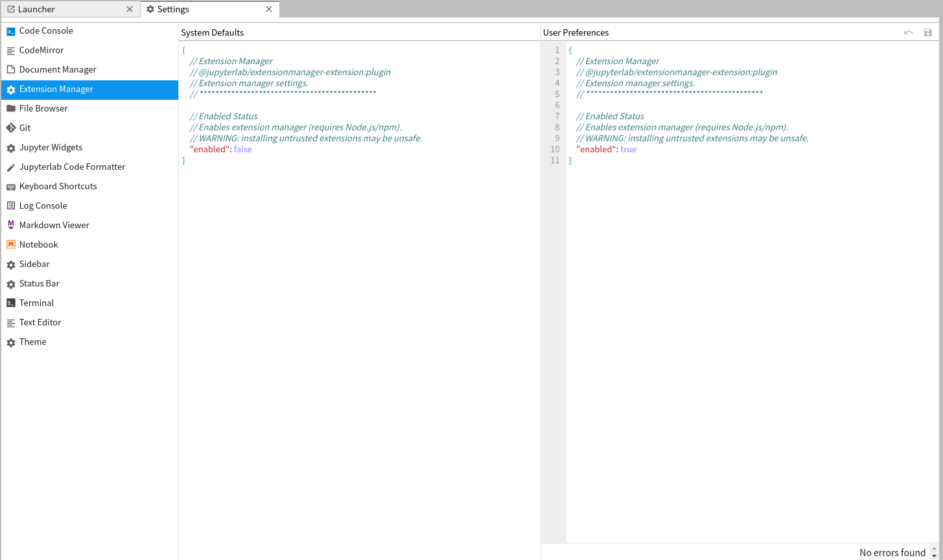The width and height of the screenshot is (943, 560).
Task: Click the File Browser folder icon
Action: click(11, 109)
